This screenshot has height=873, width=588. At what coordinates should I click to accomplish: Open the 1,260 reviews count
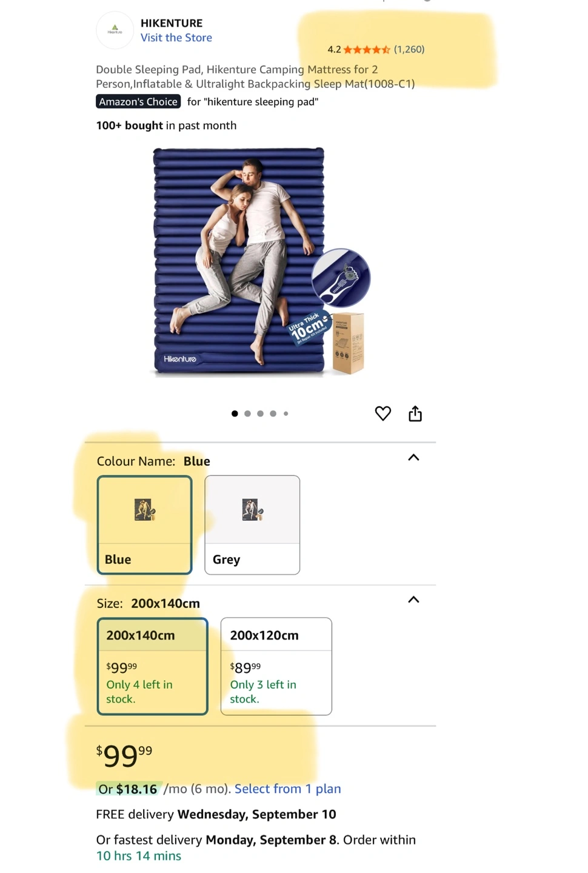409,50
